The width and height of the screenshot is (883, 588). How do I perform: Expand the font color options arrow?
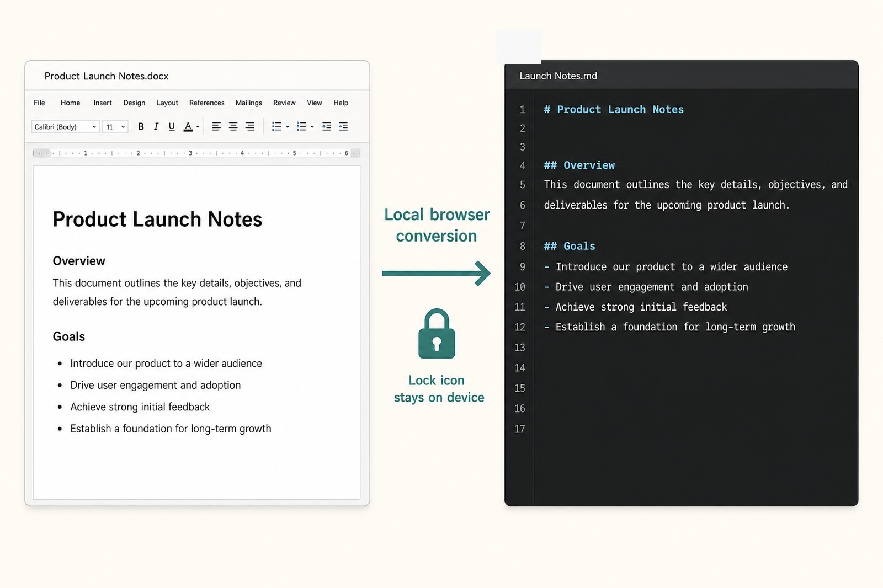(198, 127)
